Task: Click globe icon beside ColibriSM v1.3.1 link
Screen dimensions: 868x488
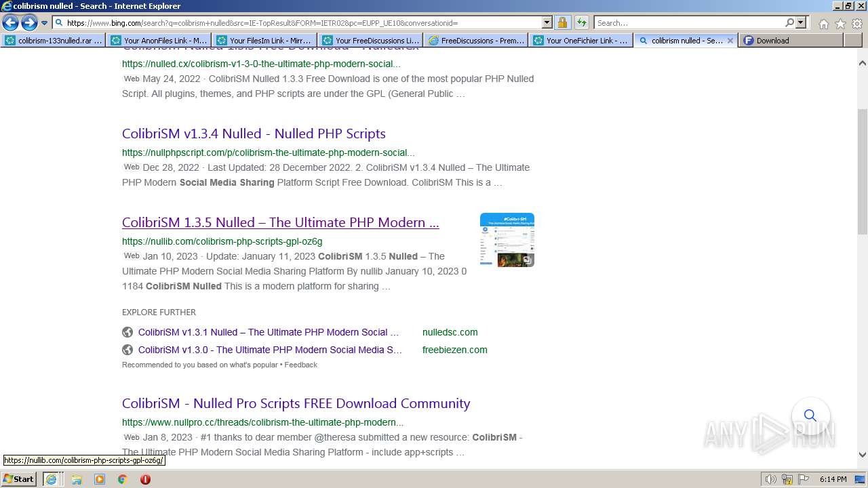Action: tap(127, 332)
